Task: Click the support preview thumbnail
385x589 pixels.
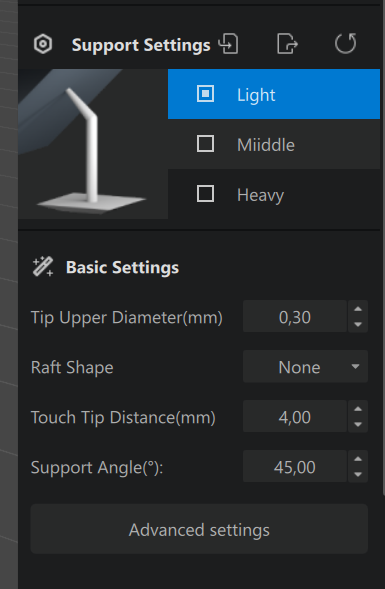Action: (93, 144)
